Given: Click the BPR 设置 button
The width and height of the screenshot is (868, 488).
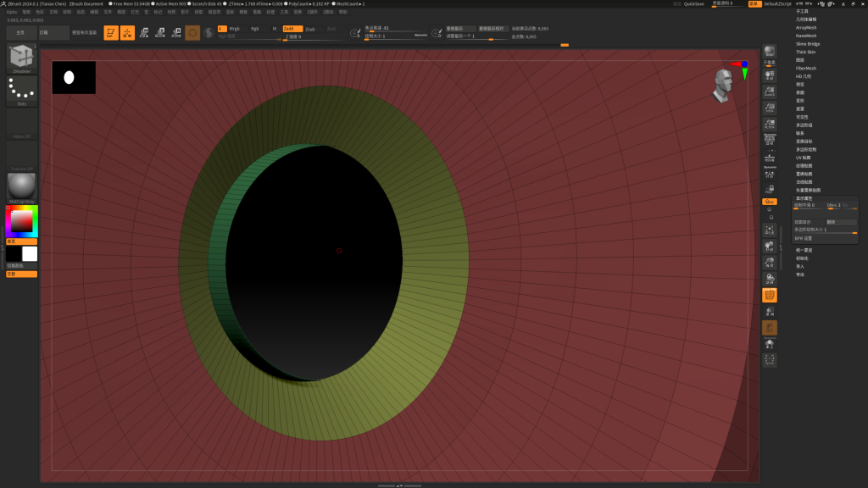Looking at the screenshot, I should pyautogui.click(x=804, y=238).
